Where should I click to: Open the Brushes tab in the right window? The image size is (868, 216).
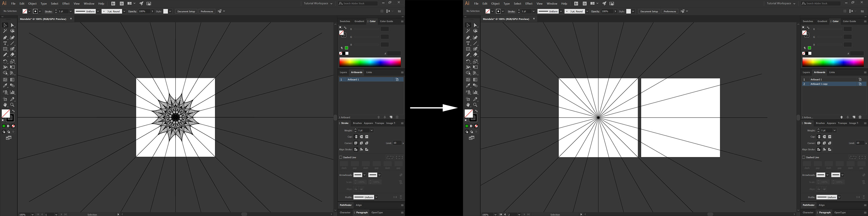click(x=820, y=123)
